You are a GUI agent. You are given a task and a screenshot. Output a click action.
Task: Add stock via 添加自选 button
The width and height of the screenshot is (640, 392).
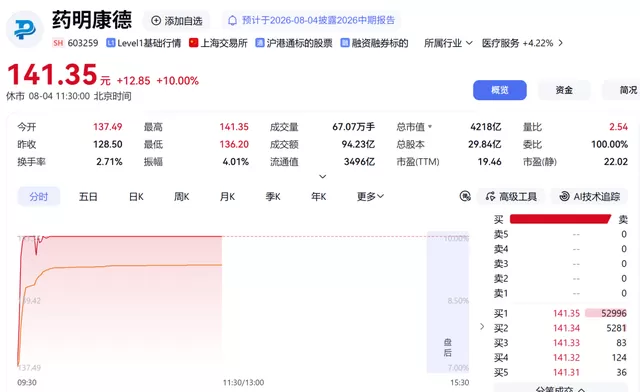pyautogui.click(x=177, y=20)
